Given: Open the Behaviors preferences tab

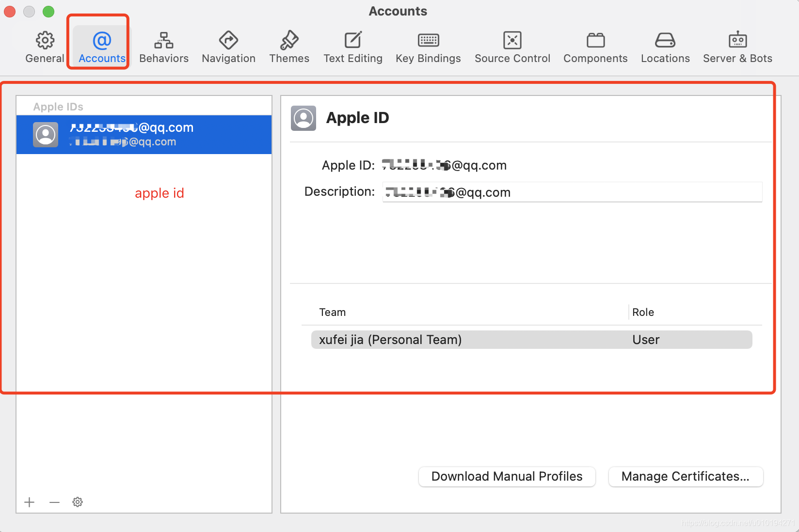Looking at the screenshot, I should pos(164,47).
